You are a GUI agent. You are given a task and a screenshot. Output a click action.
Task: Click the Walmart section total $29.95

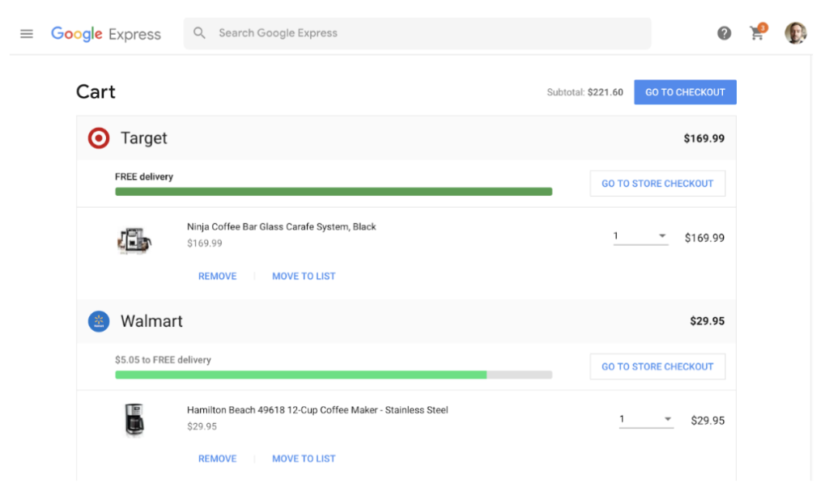tap(707, 321)
